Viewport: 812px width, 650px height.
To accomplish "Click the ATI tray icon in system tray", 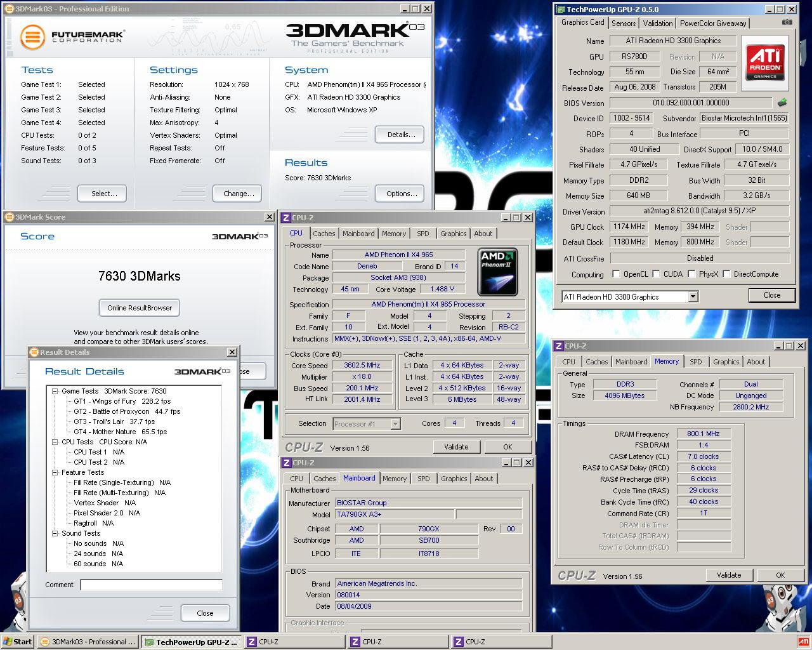I will tap(803, 641).
